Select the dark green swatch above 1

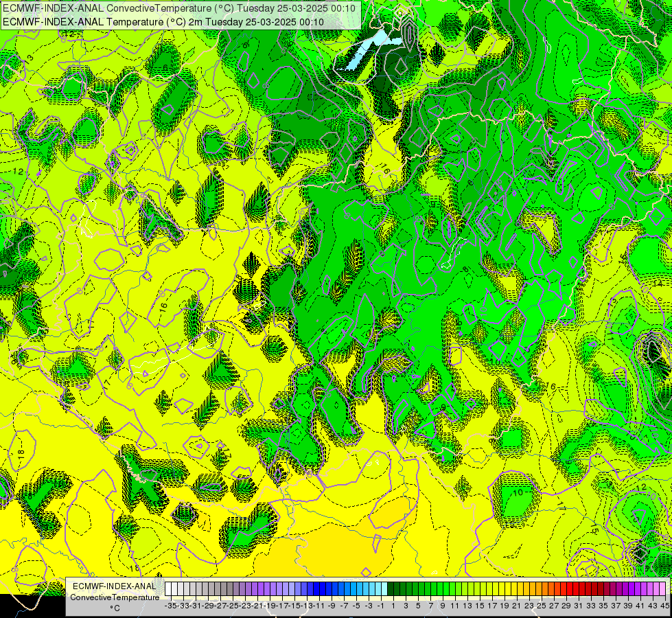(391, 589)
